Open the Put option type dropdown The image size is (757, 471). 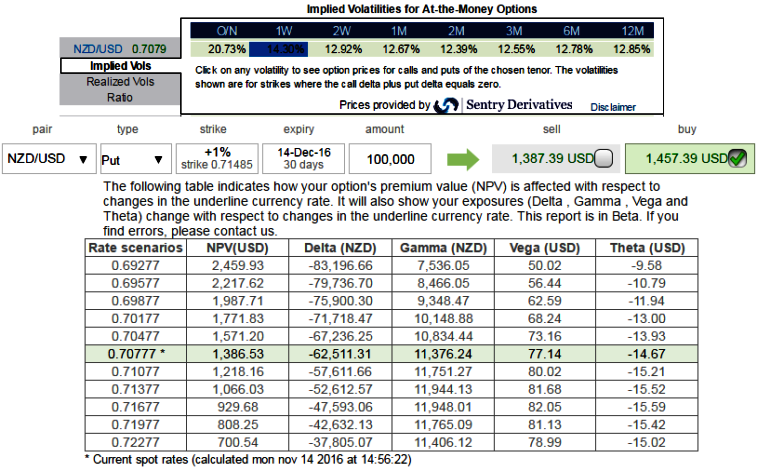135,159
